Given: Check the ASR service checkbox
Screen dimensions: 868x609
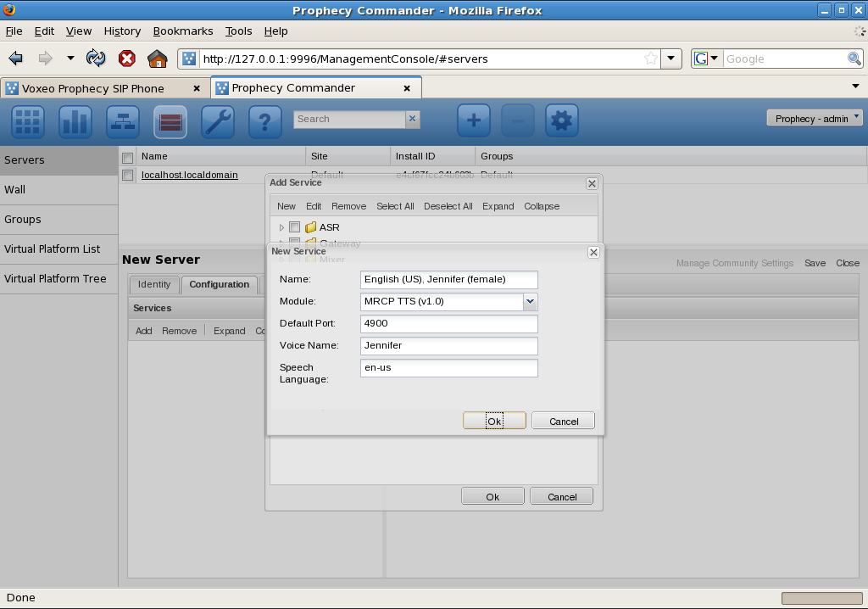Looking at the screenshot, I should [294, 226].
